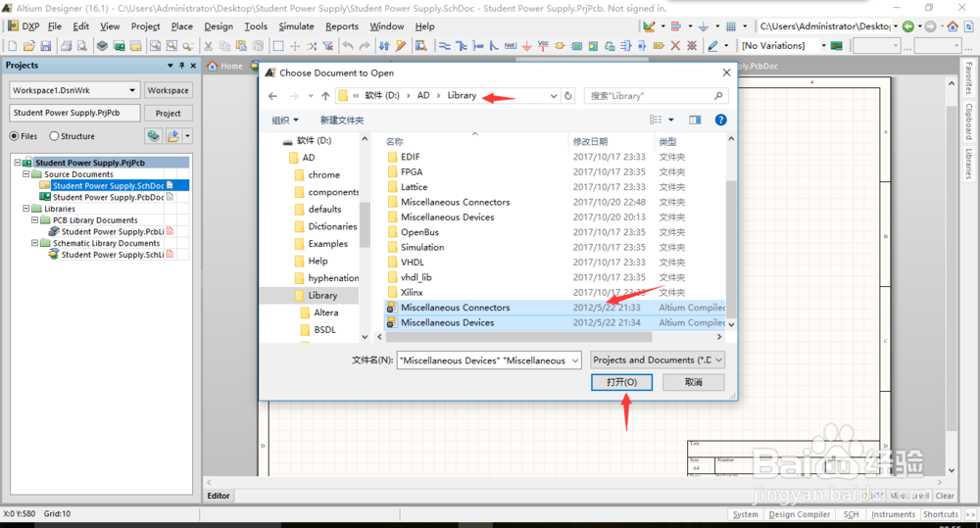Click the horizontal scrollbar in file list
The width and height of the screenshot is (980, 528).
click(x=518, y=337)
